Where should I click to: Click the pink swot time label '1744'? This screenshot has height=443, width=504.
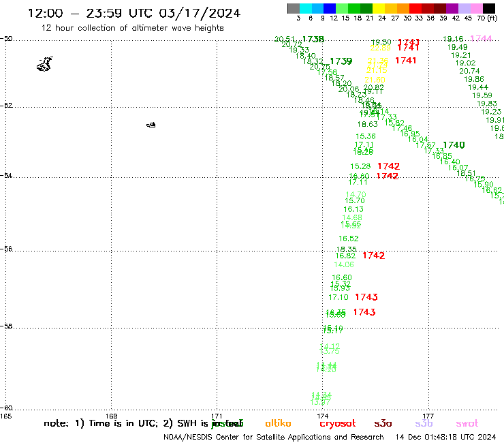pos(481,39)
